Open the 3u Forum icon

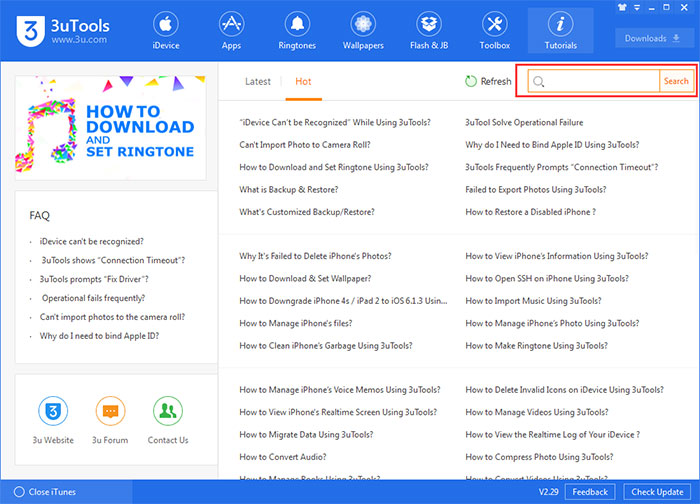click(x=111, y=411)
